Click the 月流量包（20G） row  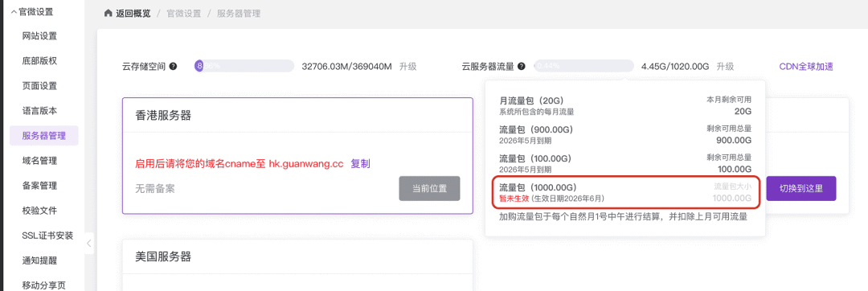(x=625, y=105)
